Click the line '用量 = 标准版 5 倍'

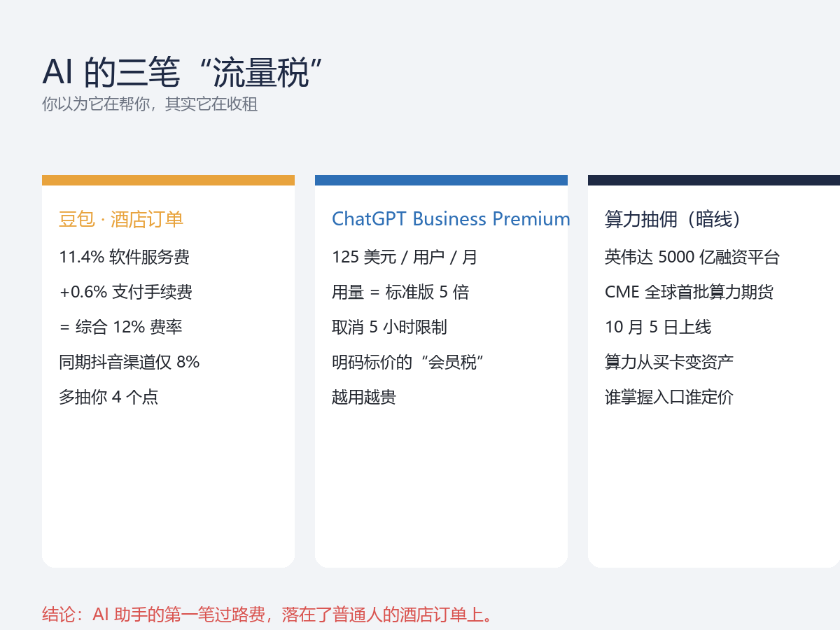(400, 292)
